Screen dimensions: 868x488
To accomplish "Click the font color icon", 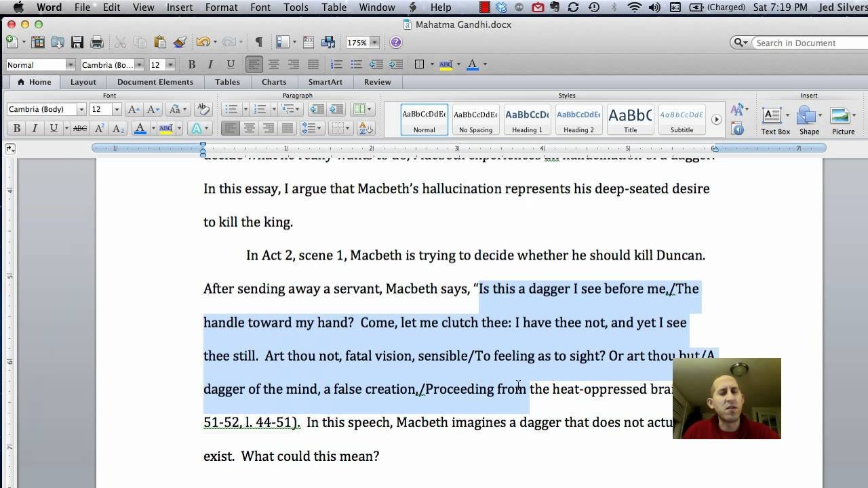I will point(139,128).
